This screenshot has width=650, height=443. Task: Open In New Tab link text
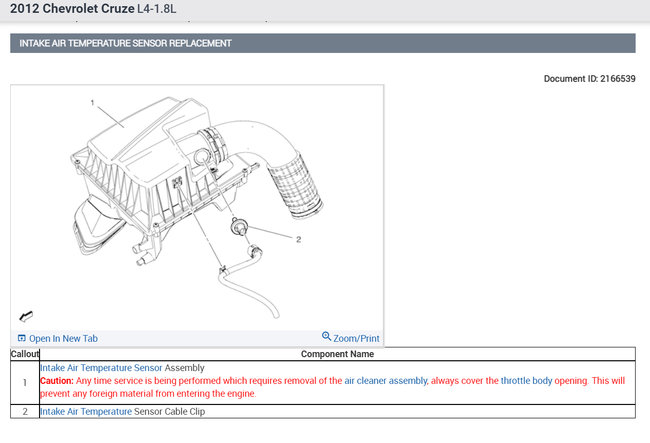(63, 339)
